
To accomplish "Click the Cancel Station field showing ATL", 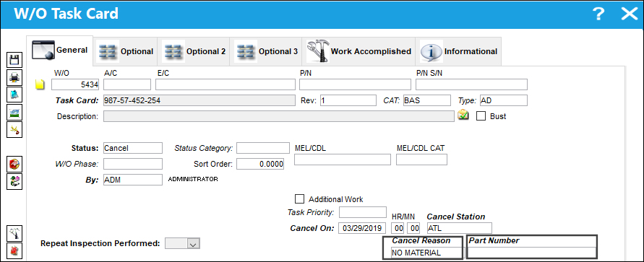I will (x=459, y=228).
